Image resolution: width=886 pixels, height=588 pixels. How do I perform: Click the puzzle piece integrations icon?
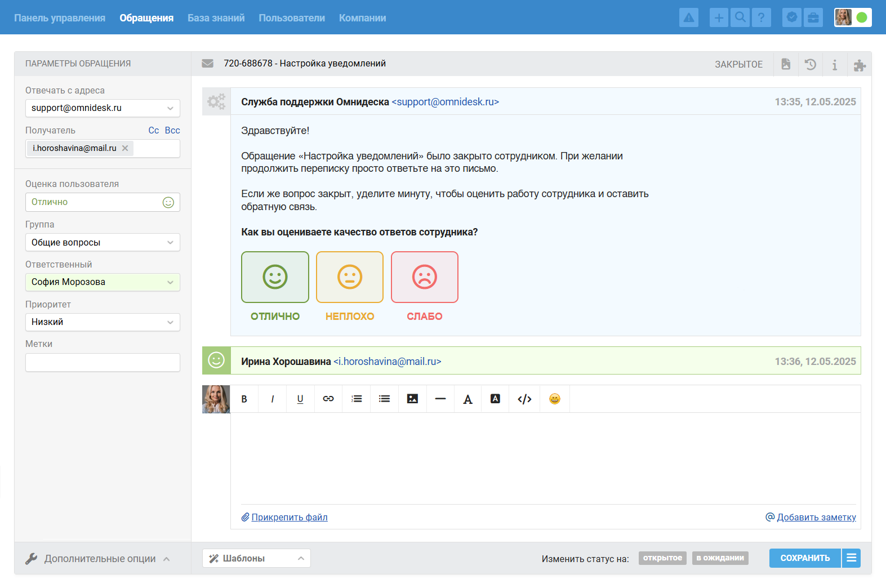point(859,65)
